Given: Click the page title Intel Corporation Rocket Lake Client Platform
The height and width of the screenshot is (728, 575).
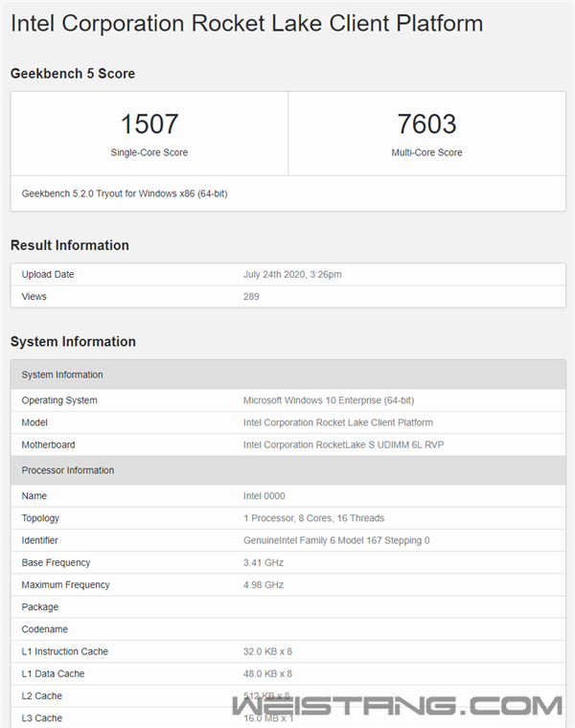Looking at the screenshot, I should [x=246, y=23].
